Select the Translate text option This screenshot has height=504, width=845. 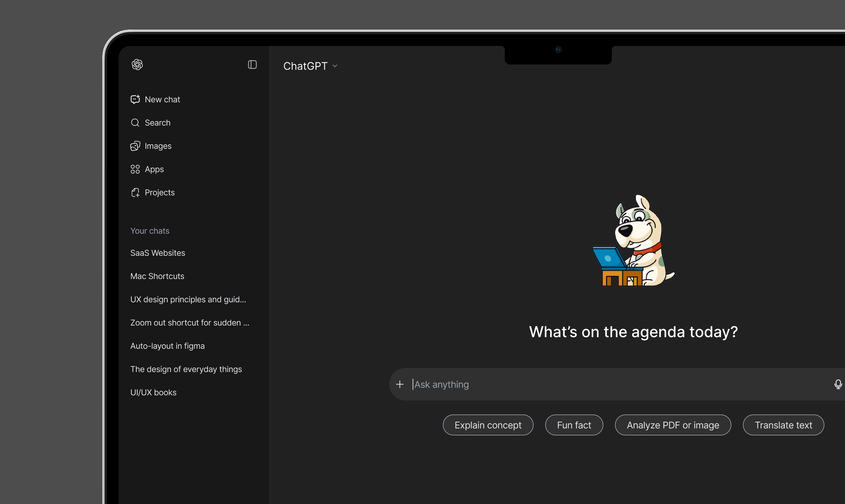783,425
